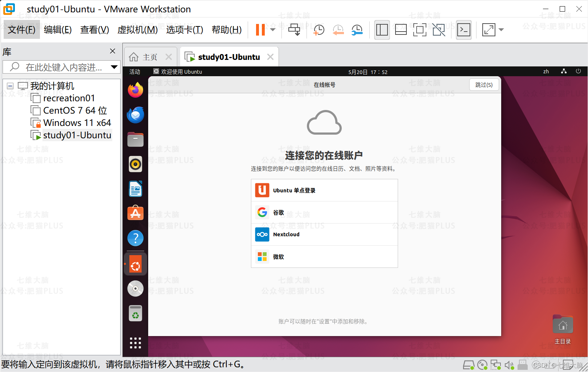Select study01-Ubuntu in the library
The width and height of the screenshot is (588, 372).
point(77,135)
